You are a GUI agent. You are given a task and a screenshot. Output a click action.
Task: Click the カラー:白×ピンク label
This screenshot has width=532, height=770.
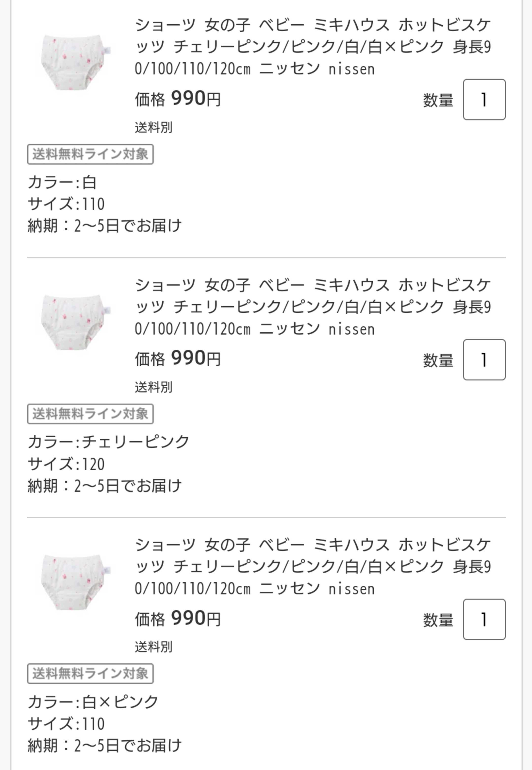(x=93, y=702)
